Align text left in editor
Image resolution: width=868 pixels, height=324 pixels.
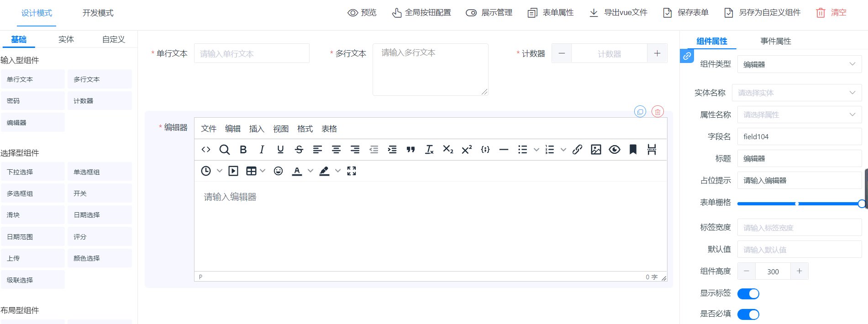pos(317,150)
